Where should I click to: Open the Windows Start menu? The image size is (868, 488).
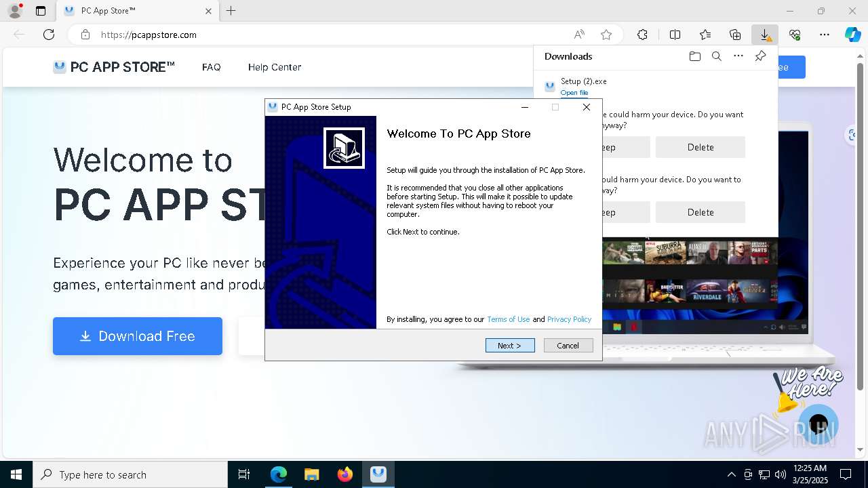16,474
